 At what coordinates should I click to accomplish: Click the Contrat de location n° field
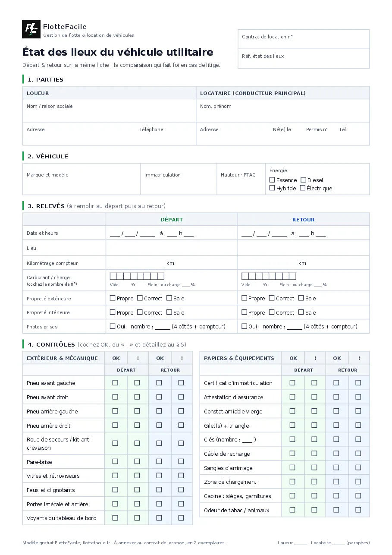click(x=304, y=39)
